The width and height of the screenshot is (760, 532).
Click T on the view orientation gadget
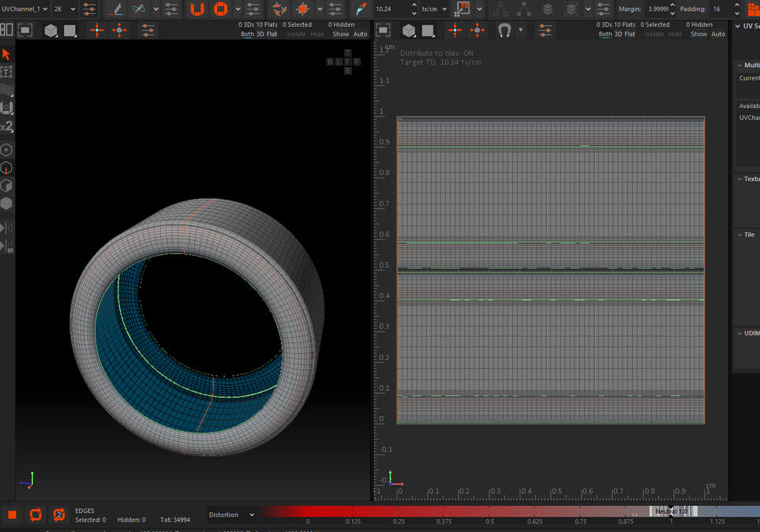pos(346,52)
